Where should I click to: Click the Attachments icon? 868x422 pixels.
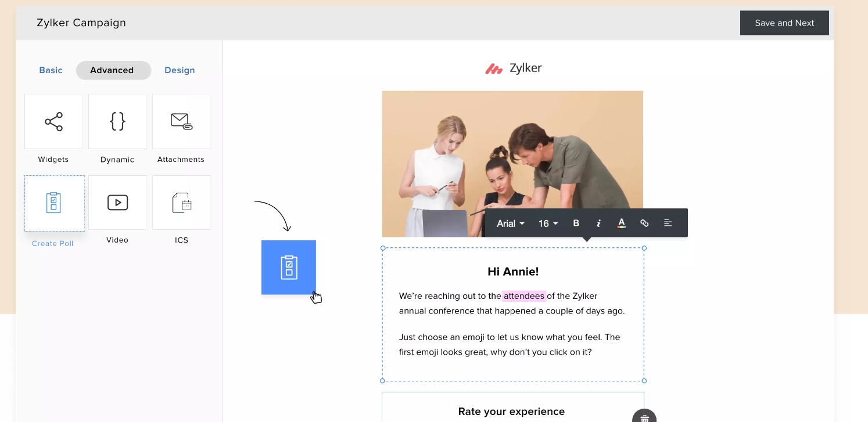coord(181,121)
